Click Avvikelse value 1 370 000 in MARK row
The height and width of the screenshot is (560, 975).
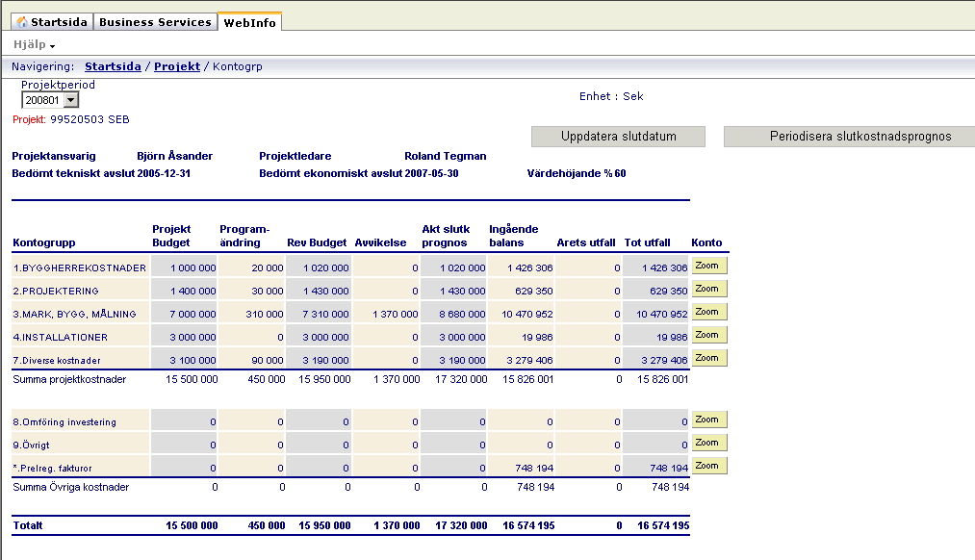[x=396, y=315]
